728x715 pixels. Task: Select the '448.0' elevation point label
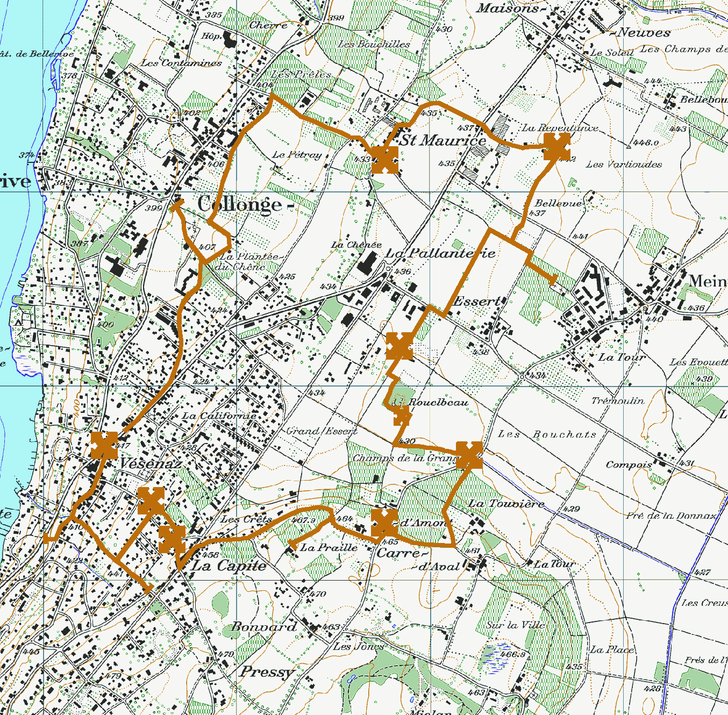(646, 143)
